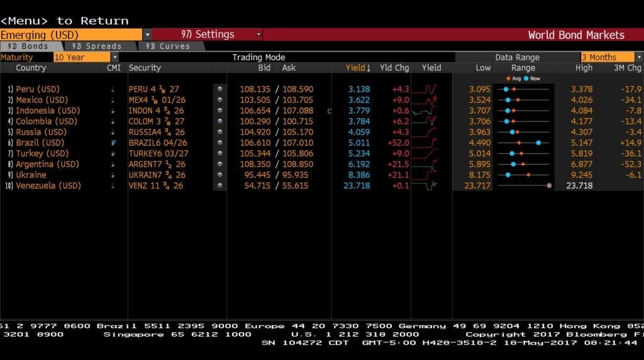Open the Russia row security detail icon
Viewport: 644px width, 360px height.
tap(219, 132)
